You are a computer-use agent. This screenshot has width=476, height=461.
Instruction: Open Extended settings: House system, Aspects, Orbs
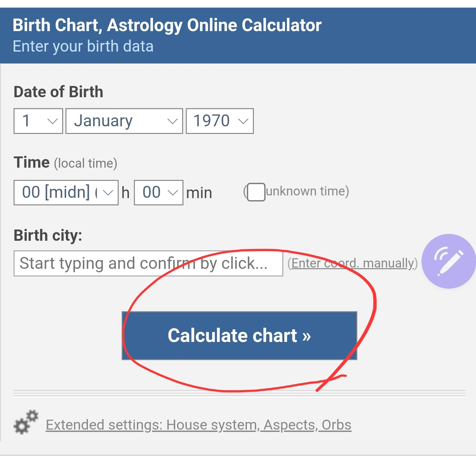tap(198, 425)
